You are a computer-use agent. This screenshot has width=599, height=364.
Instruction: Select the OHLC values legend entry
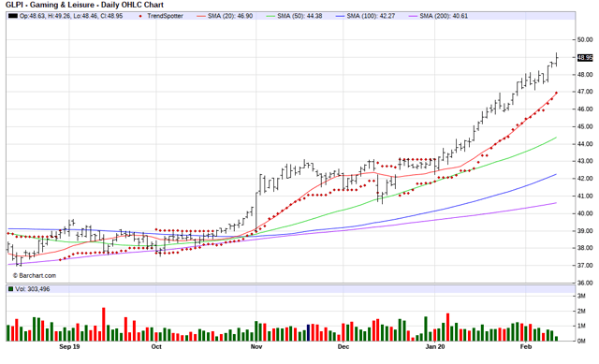point(71,16)
